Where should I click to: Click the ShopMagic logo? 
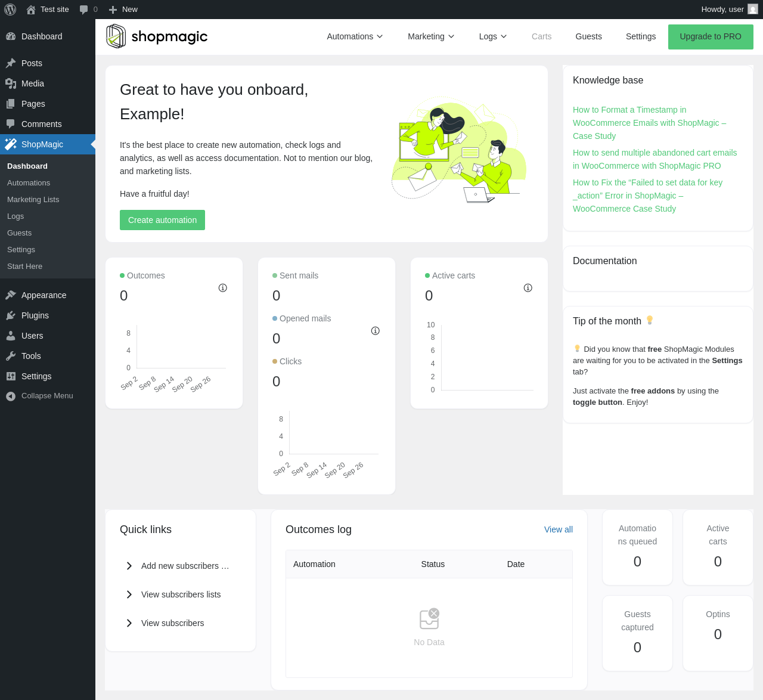tap(157, 36)
